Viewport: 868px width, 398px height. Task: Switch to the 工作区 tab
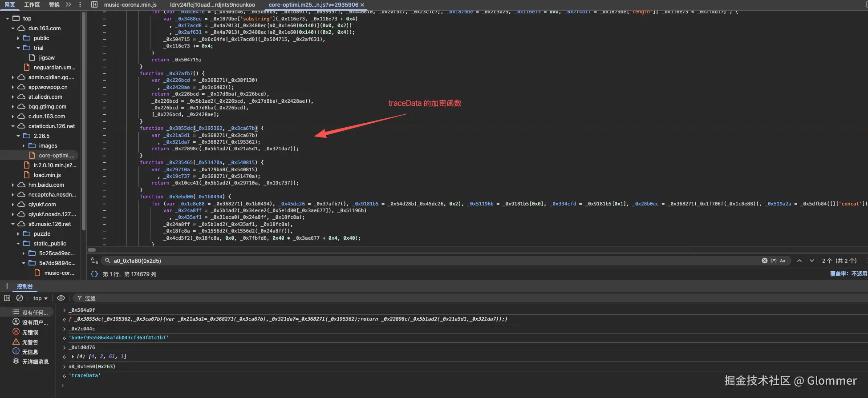32,4
